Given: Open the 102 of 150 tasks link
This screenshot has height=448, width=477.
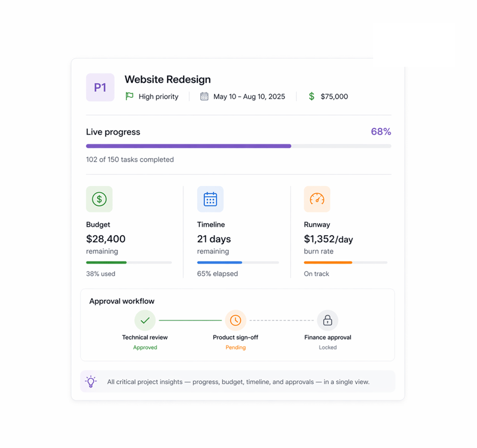Looking at the screenshot, I should coord(129,159).
